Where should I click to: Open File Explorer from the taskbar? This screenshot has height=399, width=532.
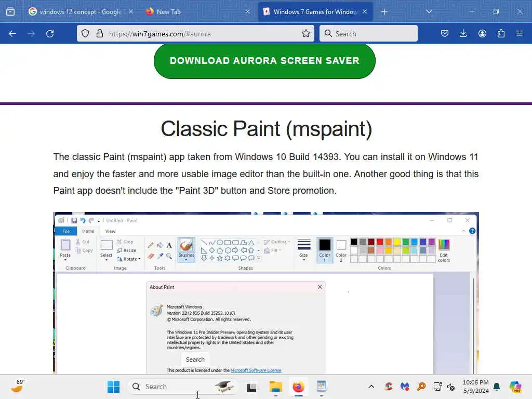pos(275,387)
